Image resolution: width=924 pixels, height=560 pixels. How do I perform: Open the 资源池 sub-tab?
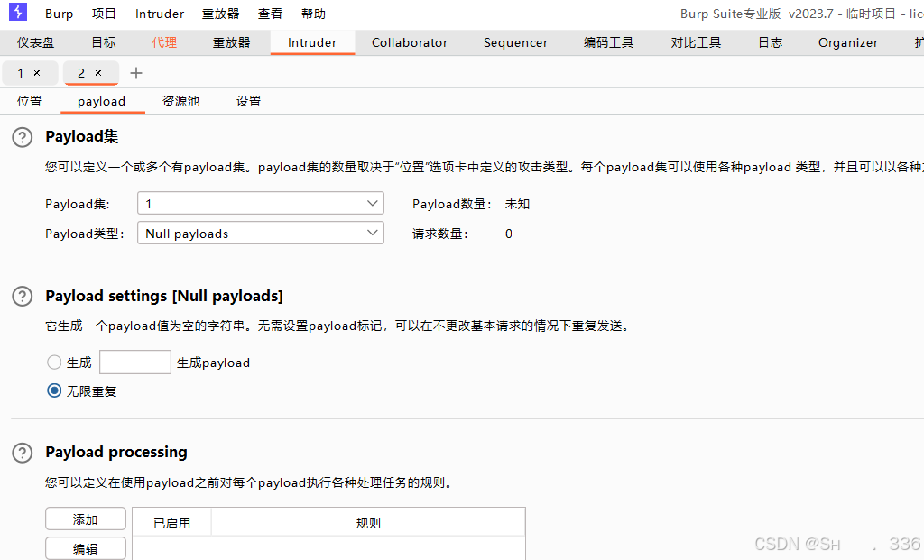tap(180, 101)
